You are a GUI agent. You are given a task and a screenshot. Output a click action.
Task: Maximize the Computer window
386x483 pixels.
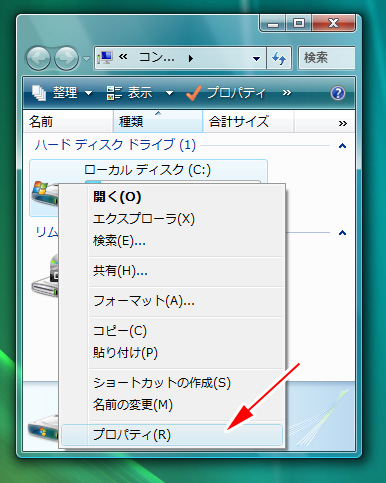click(x=298, y=23)
